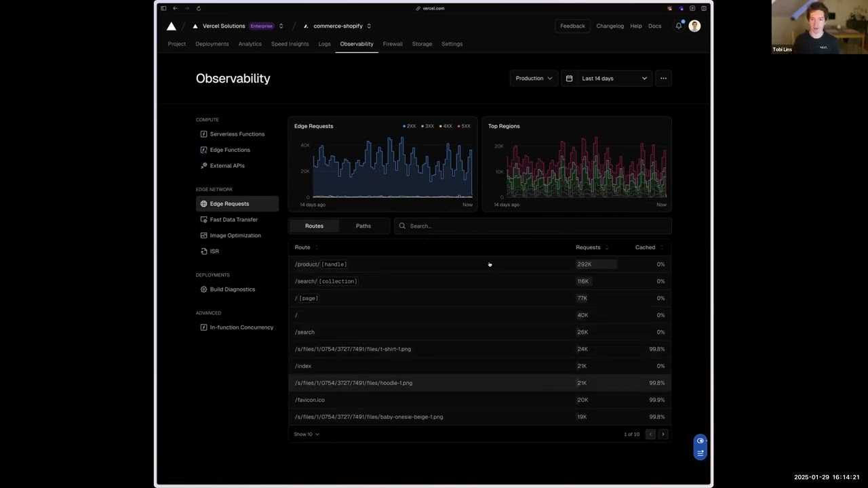This screenshot has height=488, width=868.
Task: Open the Changelog link
Action: [x=610, y=26]
